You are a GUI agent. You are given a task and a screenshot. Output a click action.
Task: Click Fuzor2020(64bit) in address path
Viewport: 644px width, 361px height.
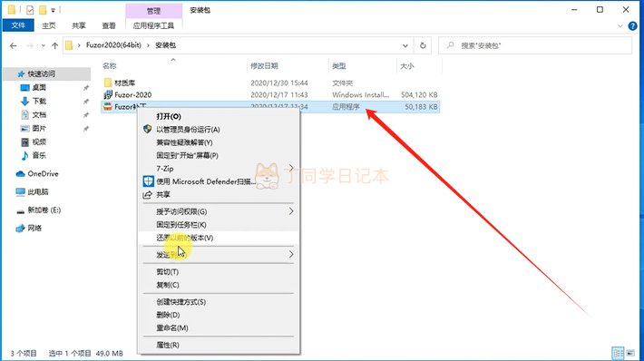coord(113,45)
